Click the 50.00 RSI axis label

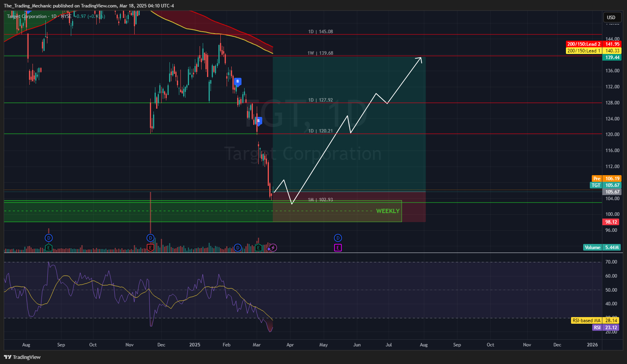point(611,290)
